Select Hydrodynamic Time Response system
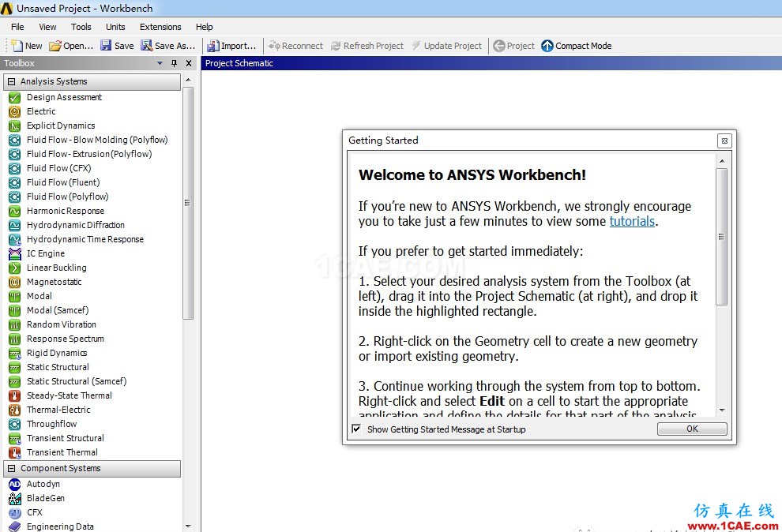This screenshot has width=782, height=532. (x=85, y=240)
